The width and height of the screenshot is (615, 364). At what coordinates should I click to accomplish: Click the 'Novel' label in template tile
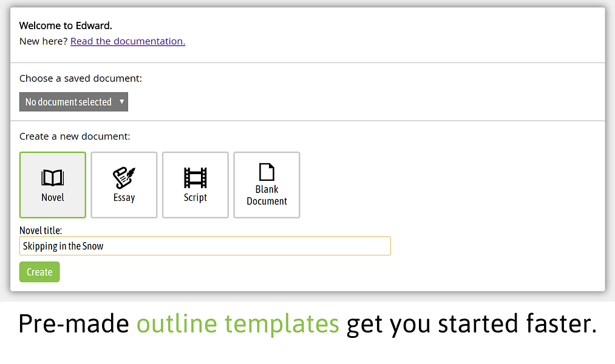[53, 198]
